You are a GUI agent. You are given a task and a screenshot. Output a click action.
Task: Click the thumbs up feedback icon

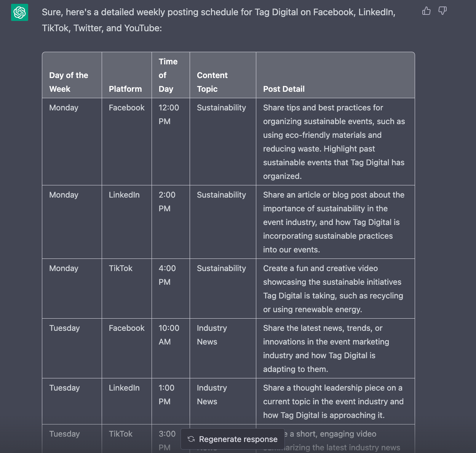(426, 11)
